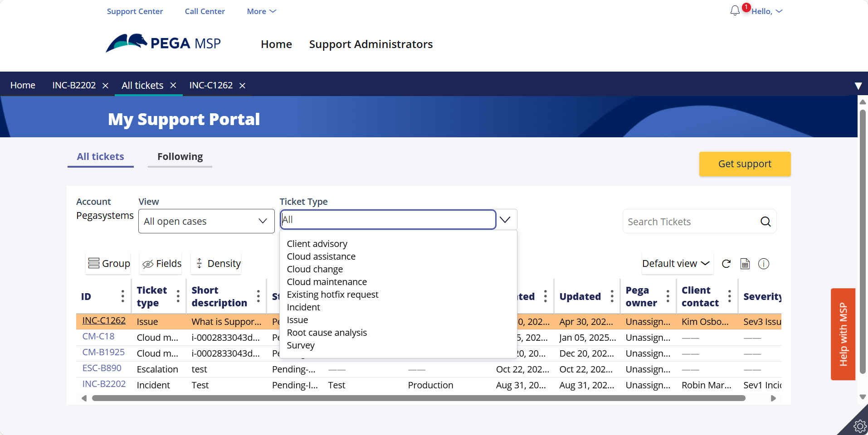868x435 pixels.
Task: Toggle Fields visibility options
Action: 161,264
